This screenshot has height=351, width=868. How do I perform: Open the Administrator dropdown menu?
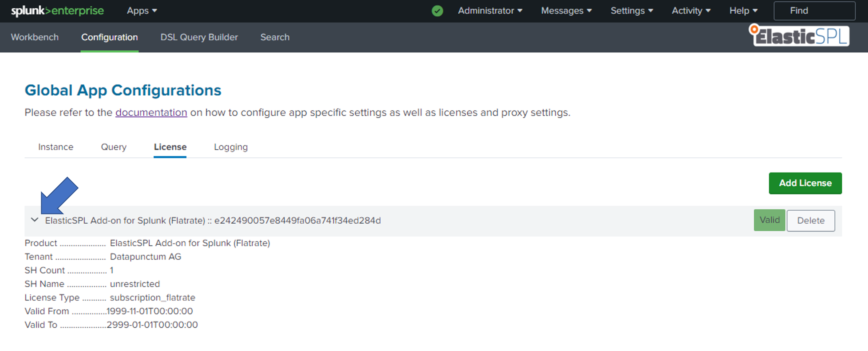(x=490, y=11)
